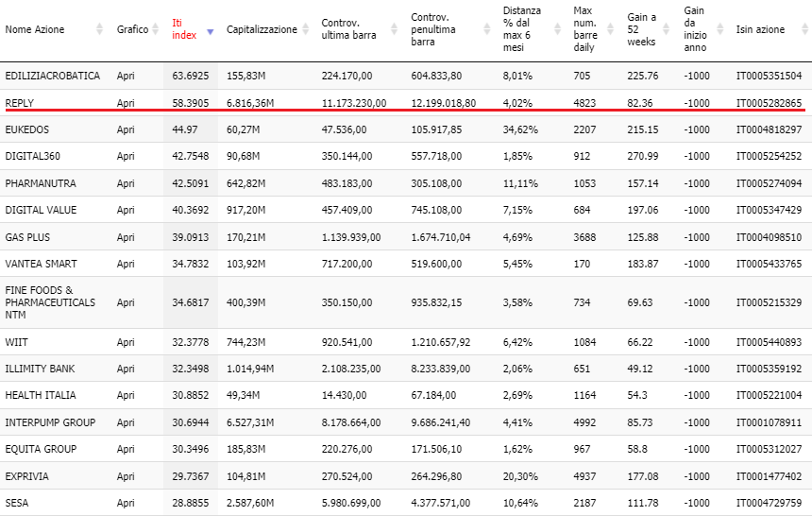Select the GAS PLUS stock name
Screen dimensions: 812x516
[27, 237]
